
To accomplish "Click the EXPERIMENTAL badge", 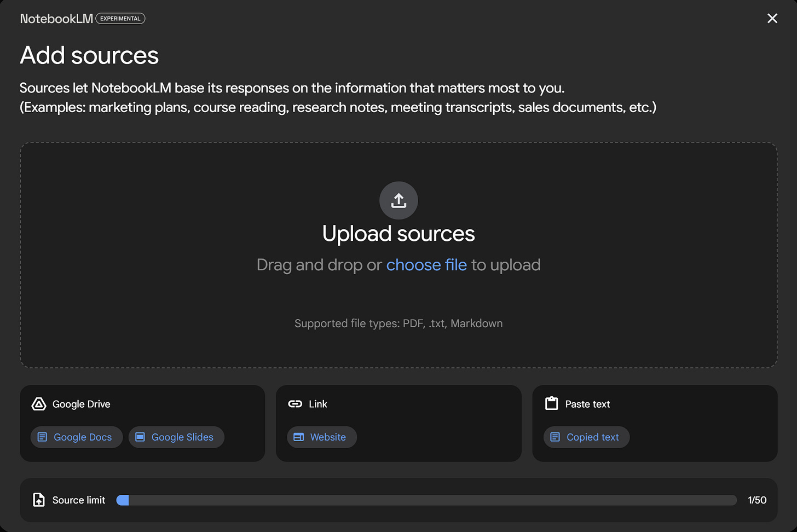I will point(120,19).
